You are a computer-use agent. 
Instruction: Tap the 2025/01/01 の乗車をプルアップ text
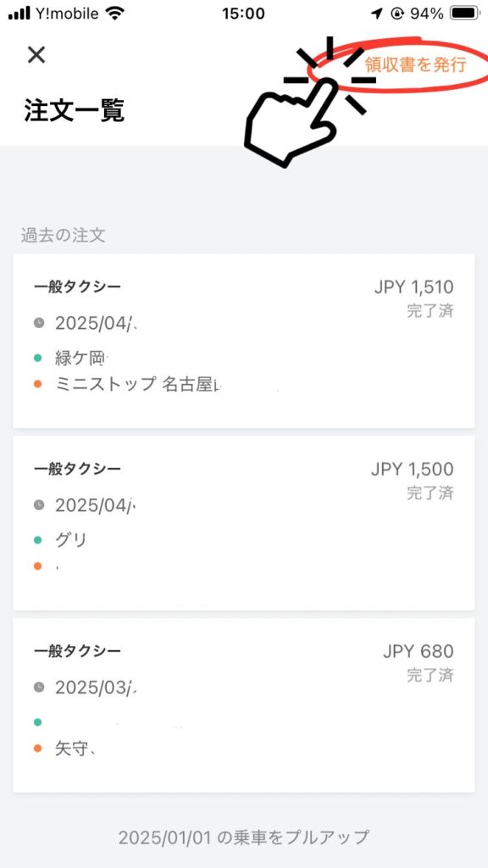tap(243, 837)
